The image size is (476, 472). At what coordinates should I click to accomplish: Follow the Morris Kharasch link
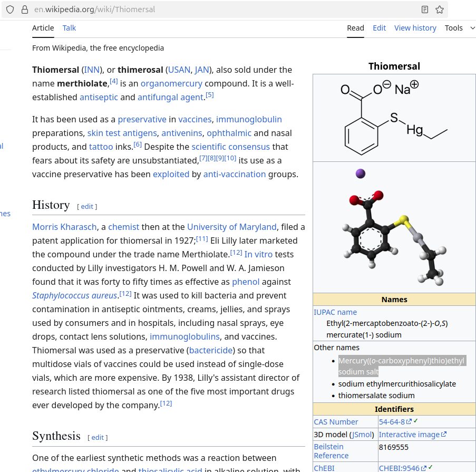[x=64, y=227]
